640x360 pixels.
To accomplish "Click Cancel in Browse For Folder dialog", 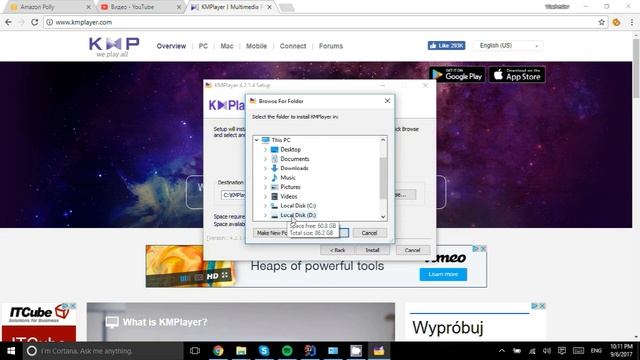I will [x=369, y=233].
